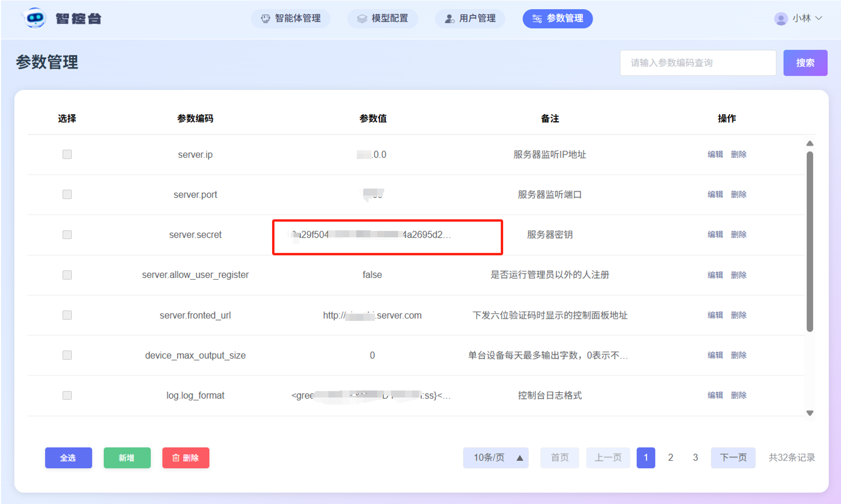Open the 小林 user menu chevron
841x504 pixels.
pyautogui.click(x=819, y=18)
